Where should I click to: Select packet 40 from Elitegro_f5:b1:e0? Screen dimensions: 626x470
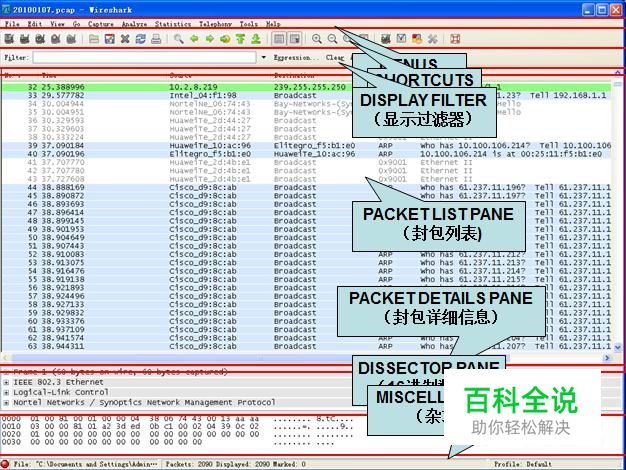click(306, 154)
